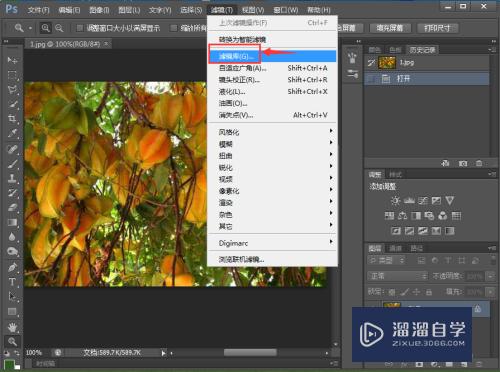Select the Lasso tool
Image resolution: width=500 pixels, height=372 pixels.
pos(12,89)
